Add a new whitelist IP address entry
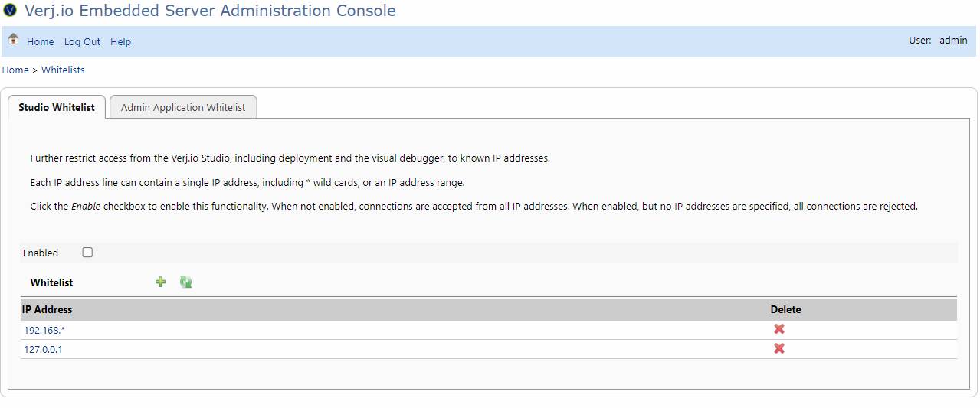The height and width of the screenshot is (408, 980). 160,282
